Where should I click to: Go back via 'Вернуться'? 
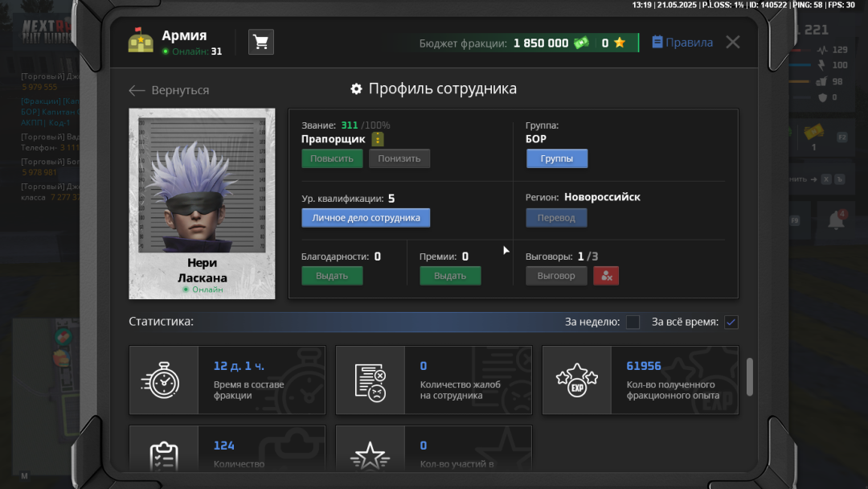[169, 90]
